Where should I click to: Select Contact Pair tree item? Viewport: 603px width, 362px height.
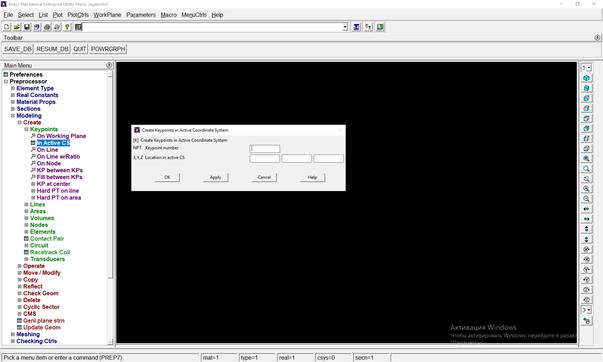47,239
